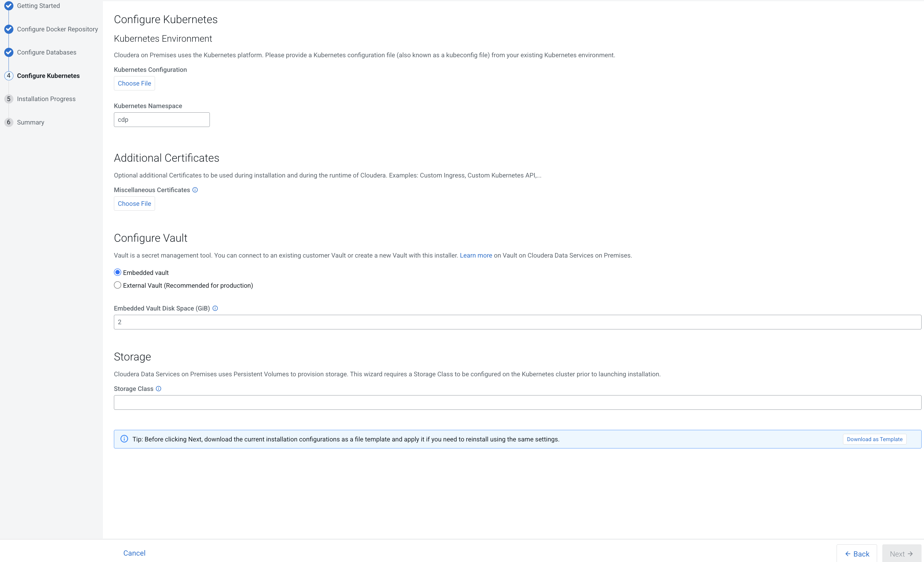The height and width of the screenshot is (562, 924).
Task: Cancel the installation wizard
Action: coord(134,553)
